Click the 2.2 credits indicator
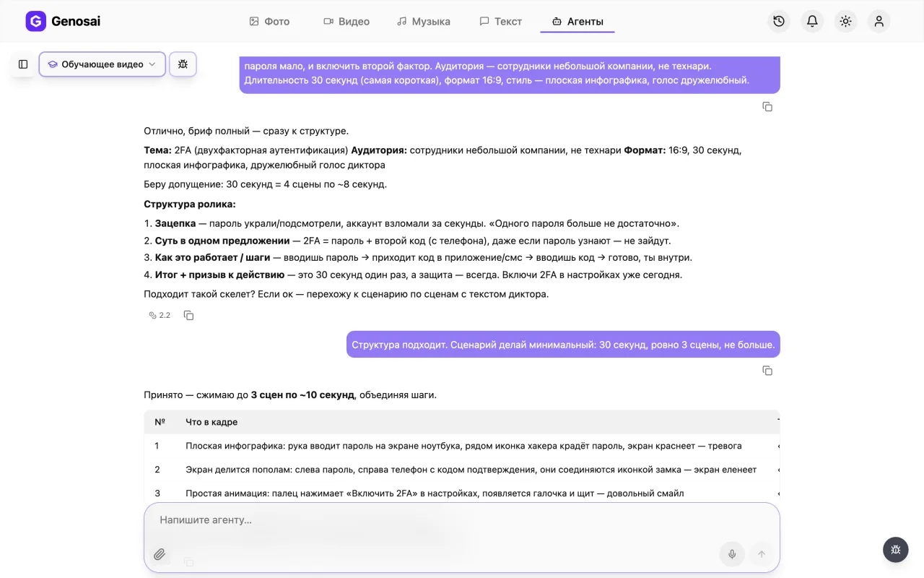This screenshot has height=578, width=924. coord(160,315)
